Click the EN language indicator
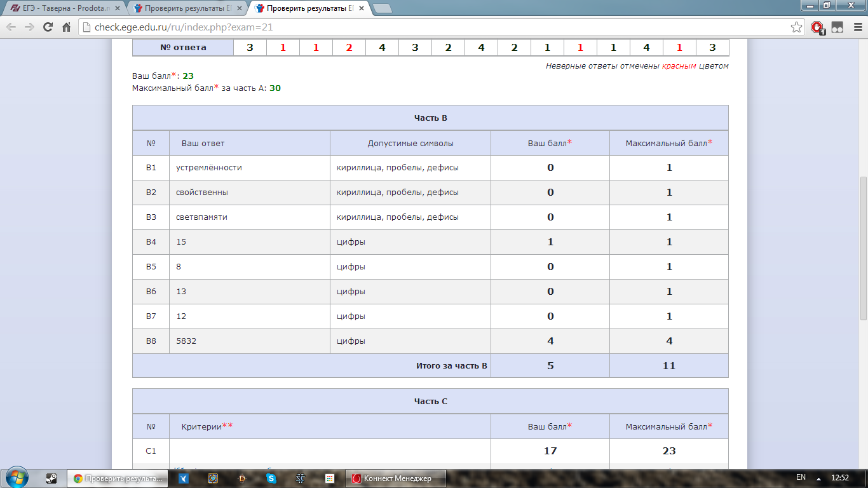This screenshot has width=868, height=488. coord(801,477)
